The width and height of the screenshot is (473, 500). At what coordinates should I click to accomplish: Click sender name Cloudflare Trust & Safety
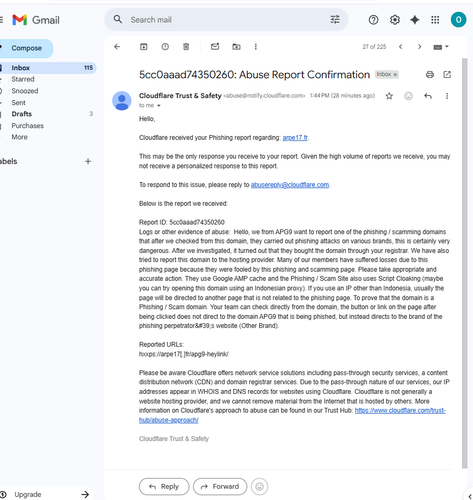180,96
